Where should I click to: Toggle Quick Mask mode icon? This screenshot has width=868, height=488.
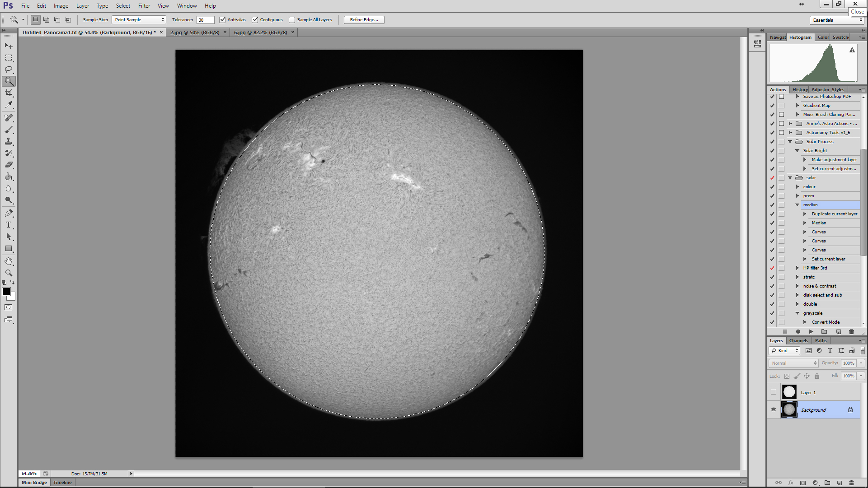[9, 307]
